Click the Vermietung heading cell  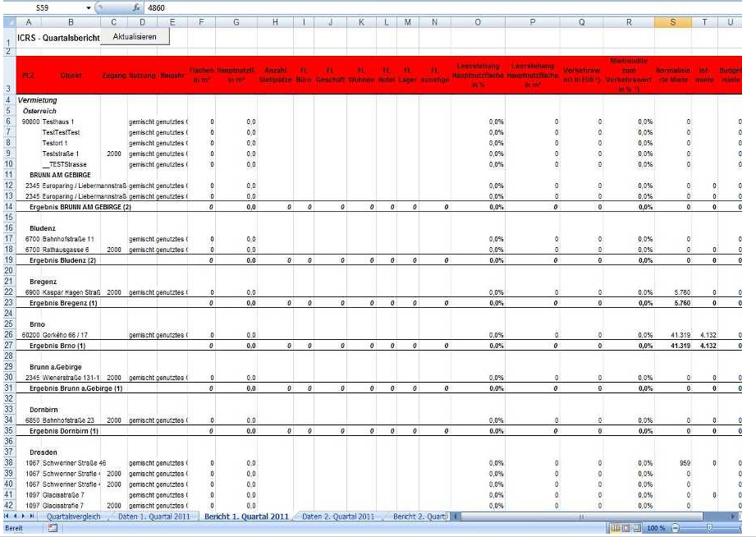(x=38, y=100)
